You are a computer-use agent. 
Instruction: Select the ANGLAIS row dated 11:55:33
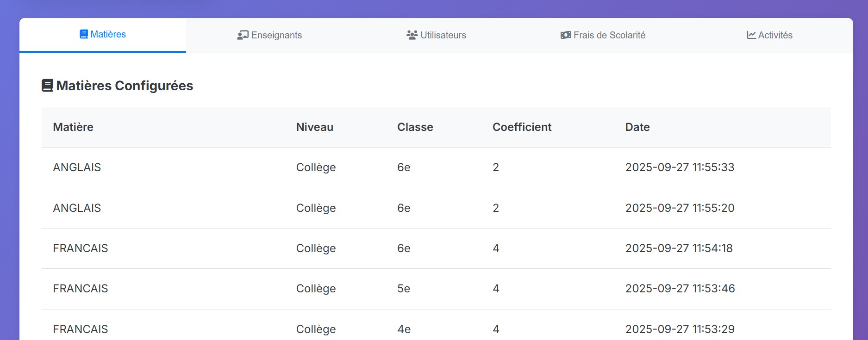(77, 167)
